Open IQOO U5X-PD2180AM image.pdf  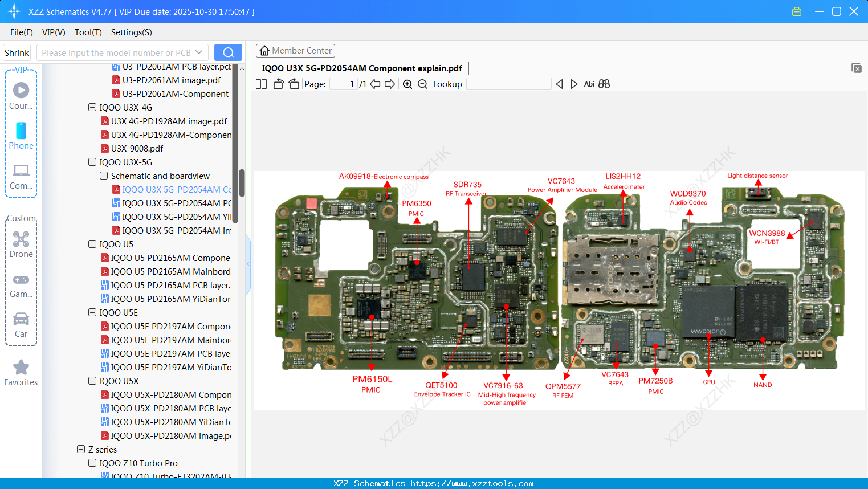[x=170, y=435]
